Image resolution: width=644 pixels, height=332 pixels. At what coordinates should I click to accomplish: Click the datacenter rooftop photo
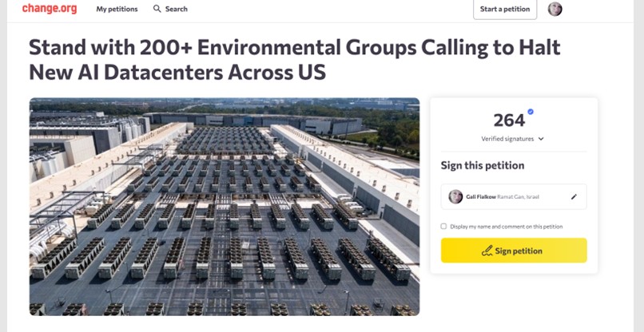225,206
